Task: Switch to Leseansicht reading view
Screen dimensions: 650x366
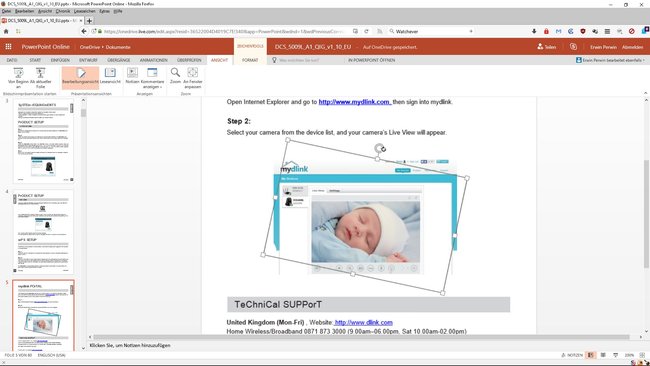Action: [x=110, y=78]
